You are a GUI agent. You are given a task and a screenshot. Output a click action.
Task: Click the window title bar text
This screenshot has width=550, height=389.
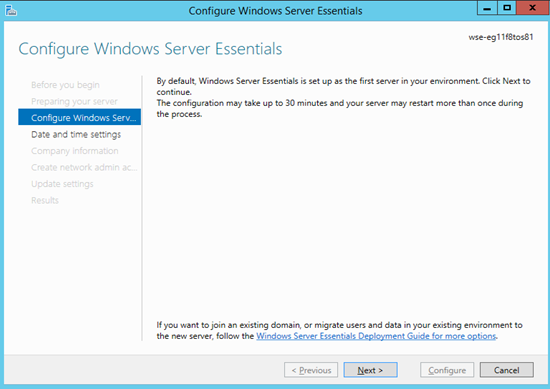point(275,11)
